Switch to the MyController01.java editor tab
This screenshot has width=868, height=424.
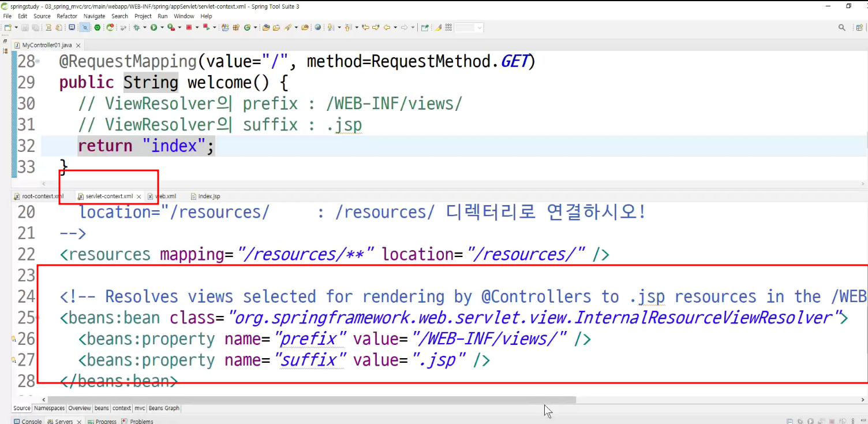(47, 45)
